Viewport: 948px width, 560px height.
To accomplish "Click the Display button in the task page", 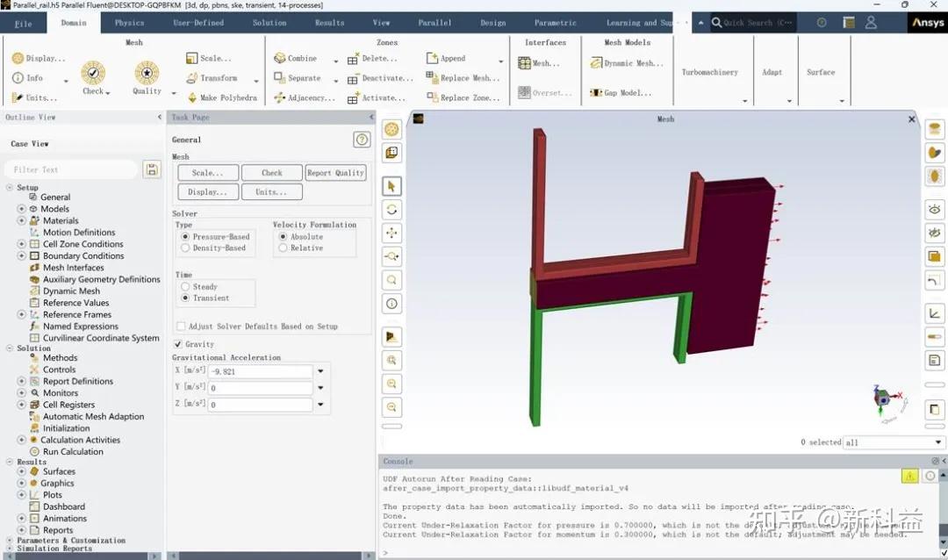I will (x=208, y=192).
